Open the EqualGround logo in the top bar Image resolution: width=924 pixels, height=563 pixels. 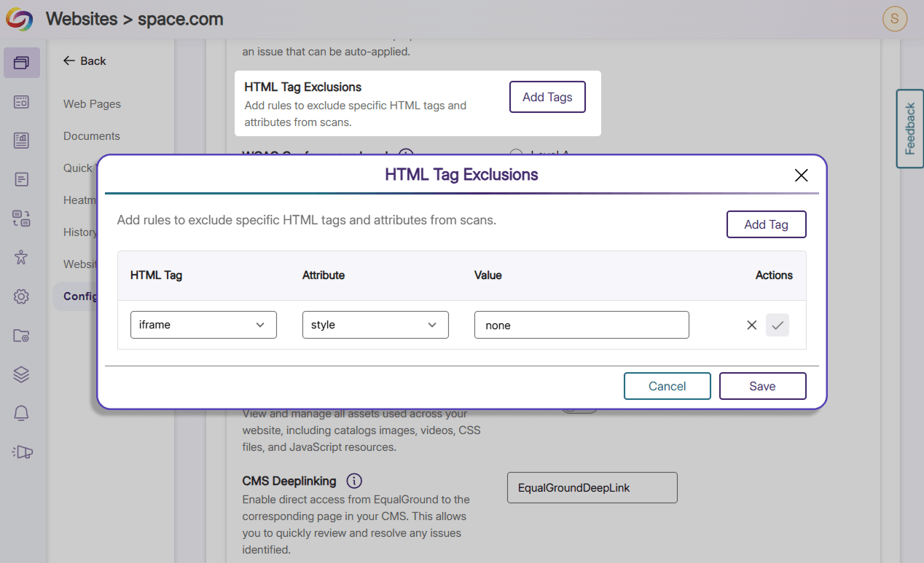pos(18,19)
